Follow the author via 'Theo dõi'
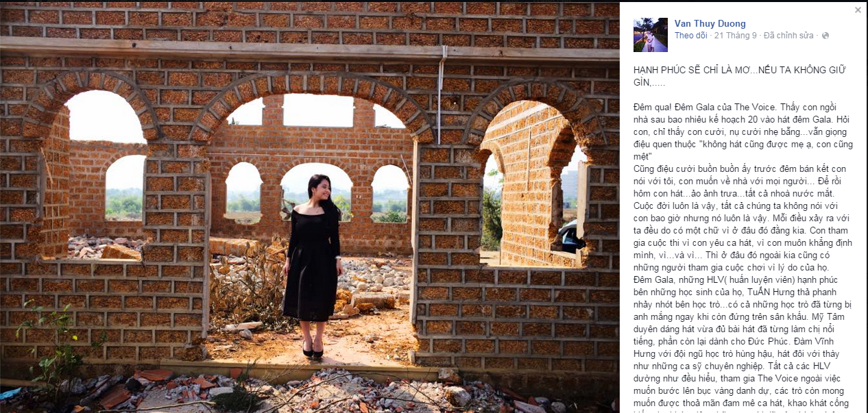This screenshot has height=413, width=868. coord(690,36)
